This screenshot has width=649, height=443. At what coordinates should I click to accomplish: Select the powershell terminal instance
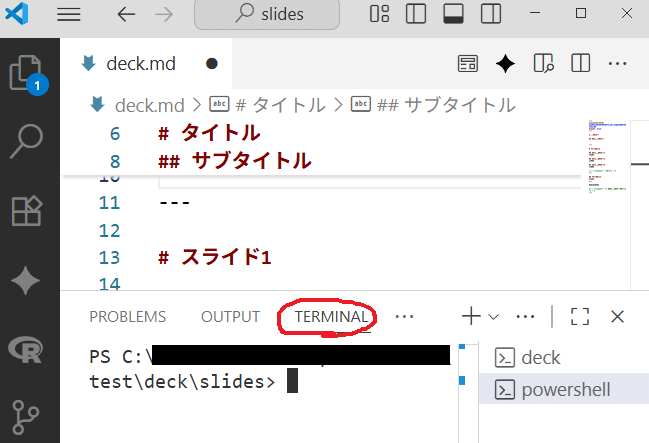564,389
